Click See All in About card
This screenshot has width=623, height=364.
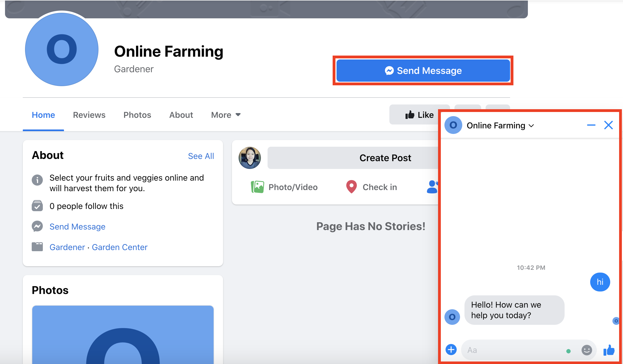(x=201, y=156)
